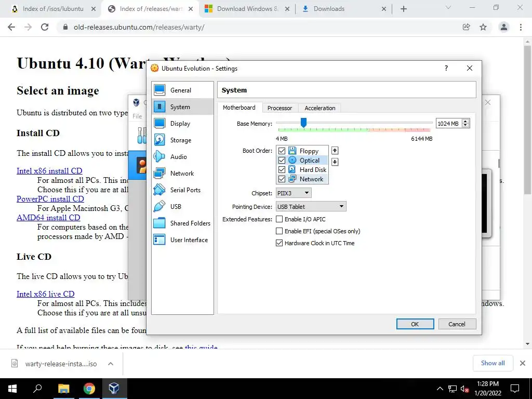Toggle Hardware Clock in UTC Time
Viewport: 532px width, 399px height.
279,243
